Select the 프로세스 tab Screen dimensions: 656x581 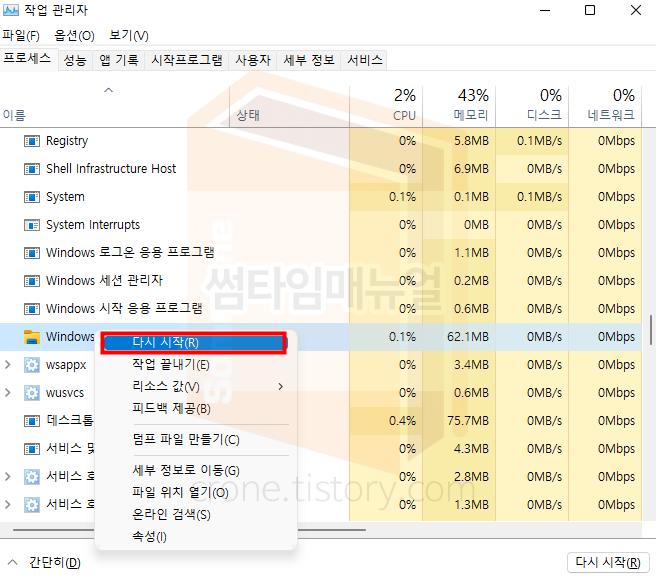pyautogui.click(x=28, y=59)
